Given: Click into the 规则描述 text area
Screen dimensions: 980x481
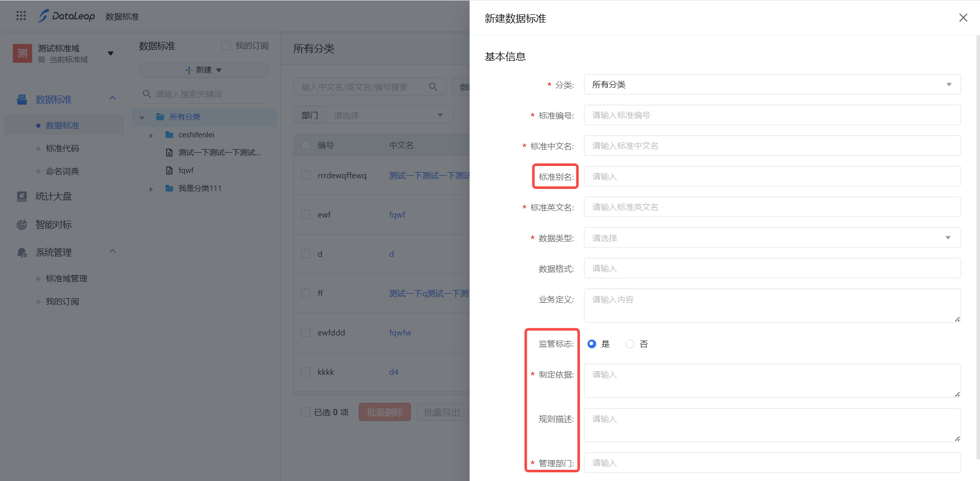Looking at the screenshot, I should (772, 425).
